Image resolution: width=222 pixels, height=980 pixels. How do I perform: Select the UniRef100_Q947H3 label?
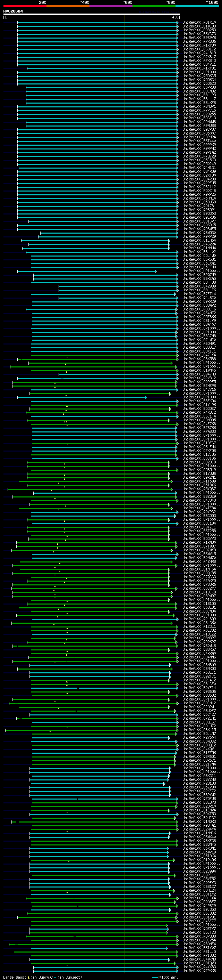tap(199, 374)
